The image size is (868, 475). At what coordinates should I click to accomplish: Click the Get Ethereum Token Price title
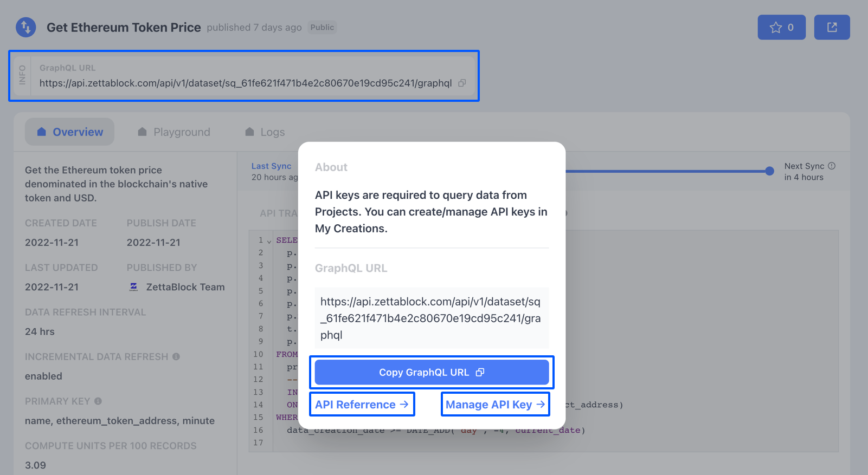(124, 27)
